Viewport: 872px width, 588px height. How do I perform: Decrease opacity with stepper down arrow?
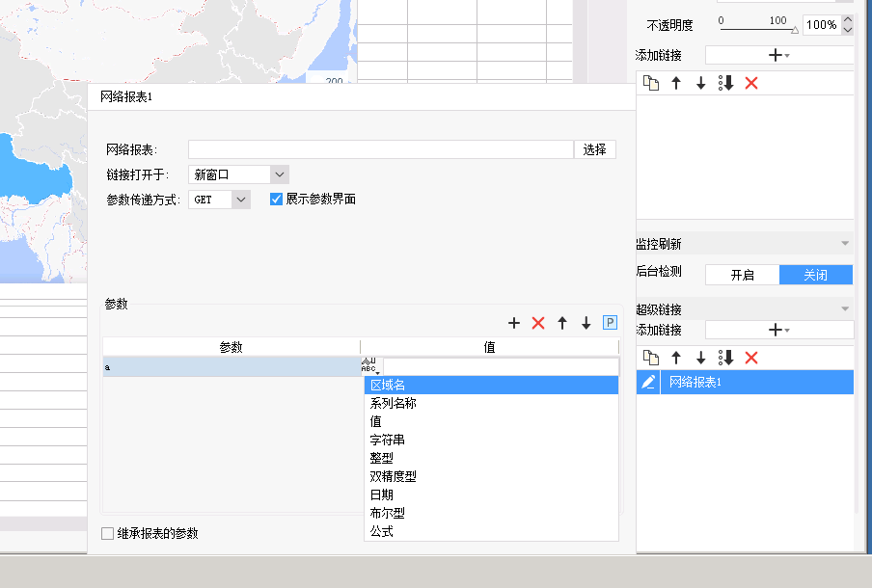pyautogui.click(x=848, y=30)
